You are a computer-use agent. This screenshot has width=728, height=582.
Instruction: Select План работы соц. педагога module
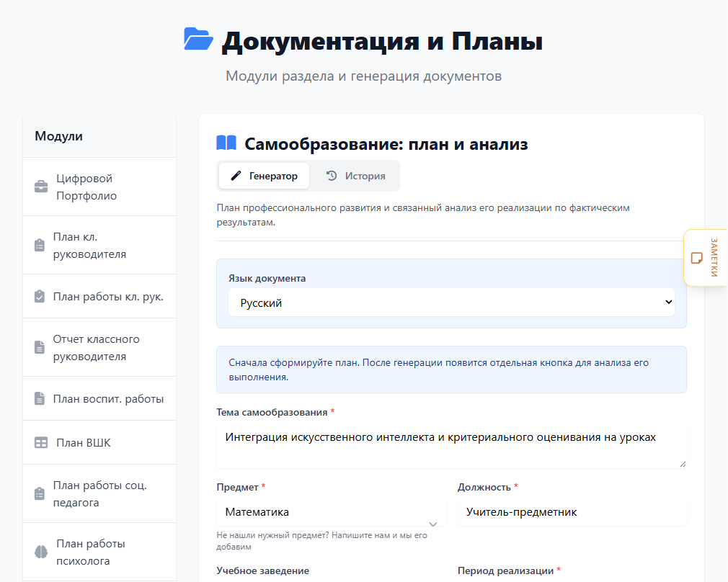pyautogui.click(x=99, y=493)
